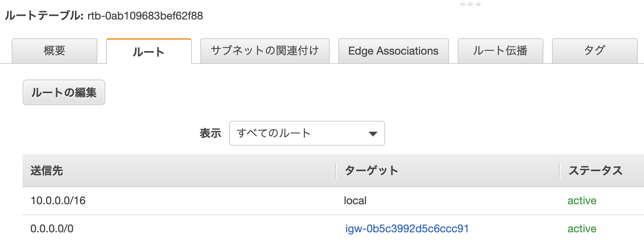Image resolution: width=644 pixels, height=244 pixels.
Task: Click the local target in the routes table
Action: [x=354, y=200]
